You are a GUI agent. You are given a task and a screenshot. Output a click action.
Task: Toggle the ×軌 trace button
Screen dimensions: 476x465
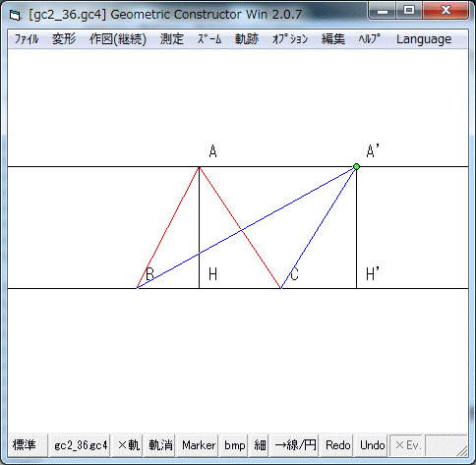click(127, 445)
